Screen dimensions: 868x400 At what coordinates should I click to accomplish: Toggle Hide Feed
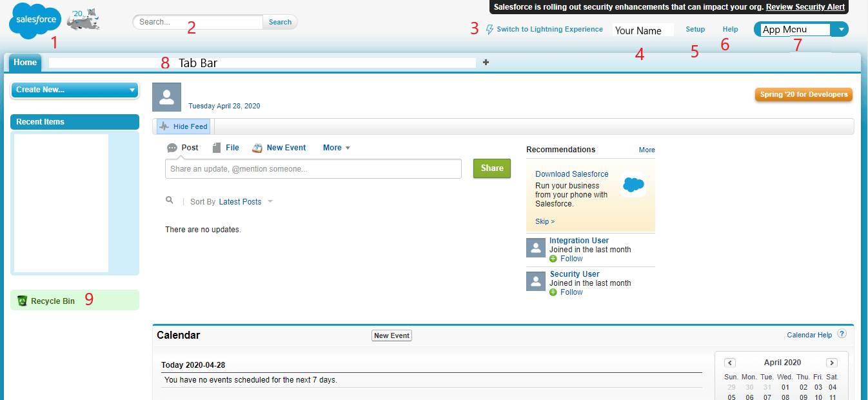tap(182, 126)
